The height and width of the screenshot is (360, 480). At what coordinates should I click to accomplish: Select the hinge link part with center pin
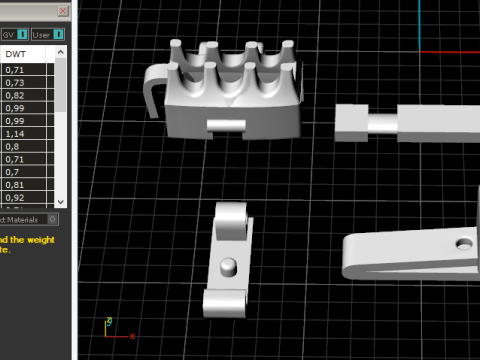pyautogui.click(x=228, y=260)
